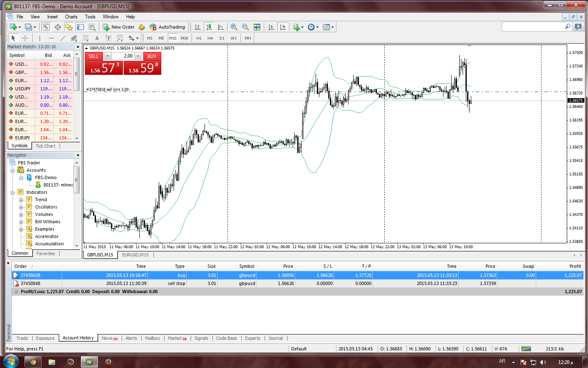Switch chart to line chart style
588x368 pixels.
220,27
